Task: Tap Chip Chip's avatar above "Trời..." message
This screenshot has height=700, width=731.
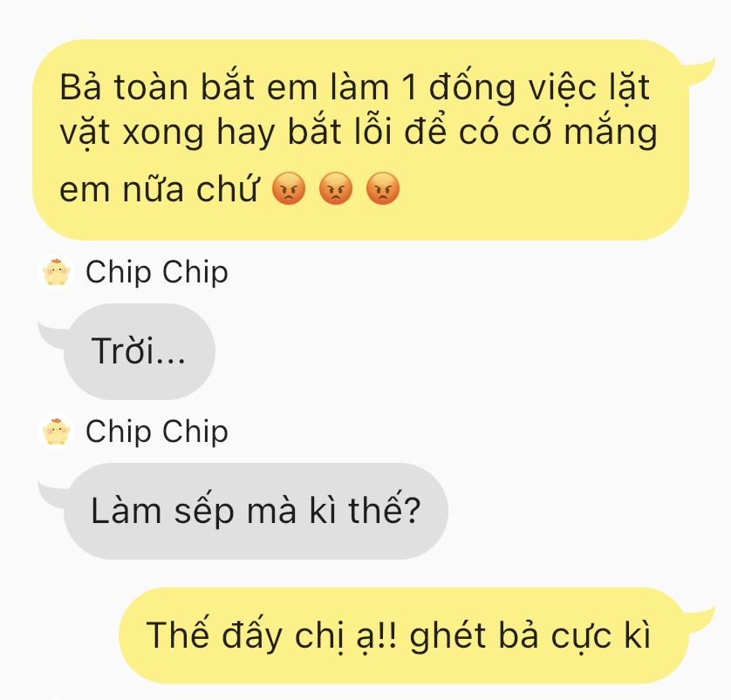Action: [56, 272]
